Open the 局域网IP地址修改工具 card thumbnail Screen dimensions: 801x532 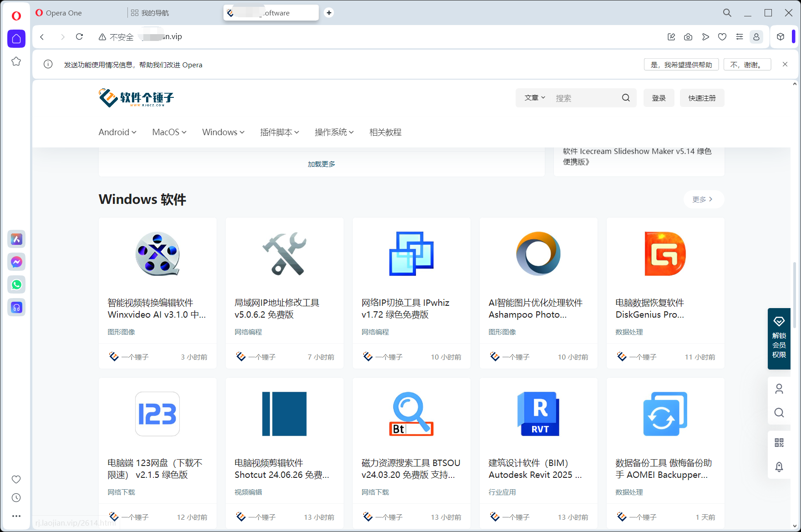coord(284,253)
